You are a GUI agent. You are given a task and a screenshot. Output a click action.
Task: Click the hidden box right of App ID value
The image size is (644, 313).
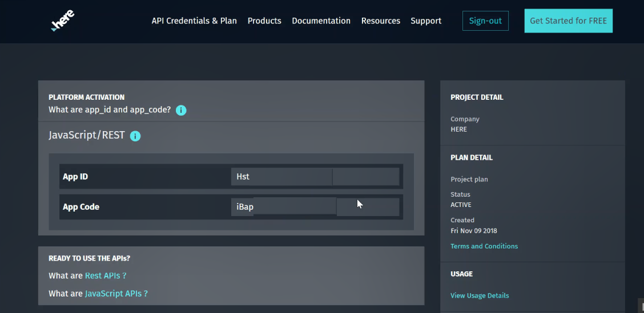point(366,177)
